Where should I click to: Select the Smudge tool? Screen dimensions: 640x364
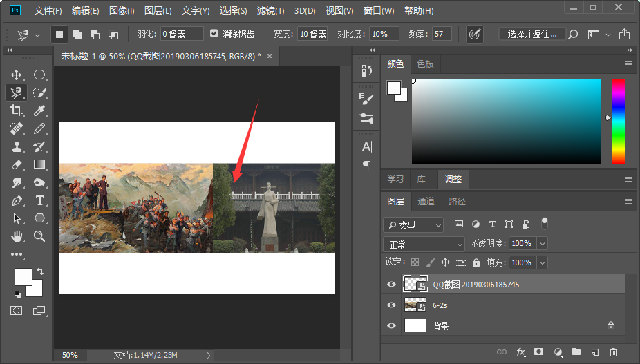[17, 182]
